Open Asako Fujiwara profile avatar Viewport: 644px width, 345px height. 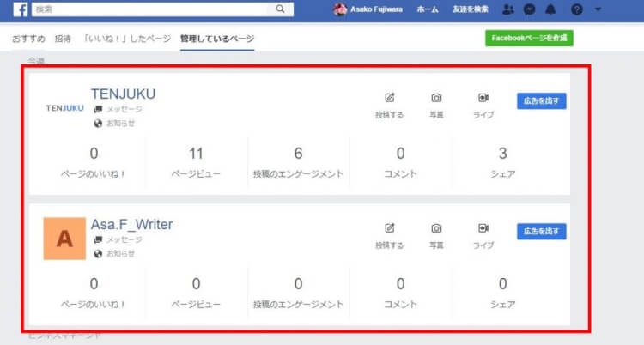[x=340, y=9]
